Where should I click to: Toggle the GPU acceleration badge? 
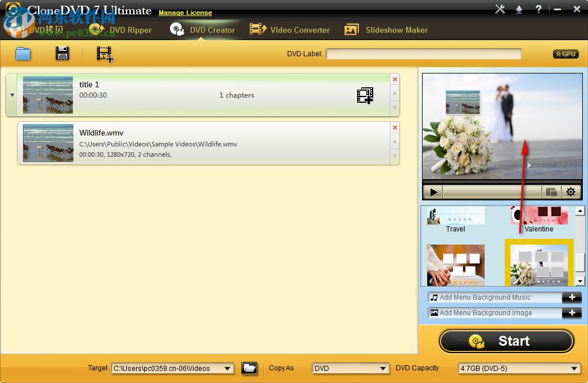(566, 54)
